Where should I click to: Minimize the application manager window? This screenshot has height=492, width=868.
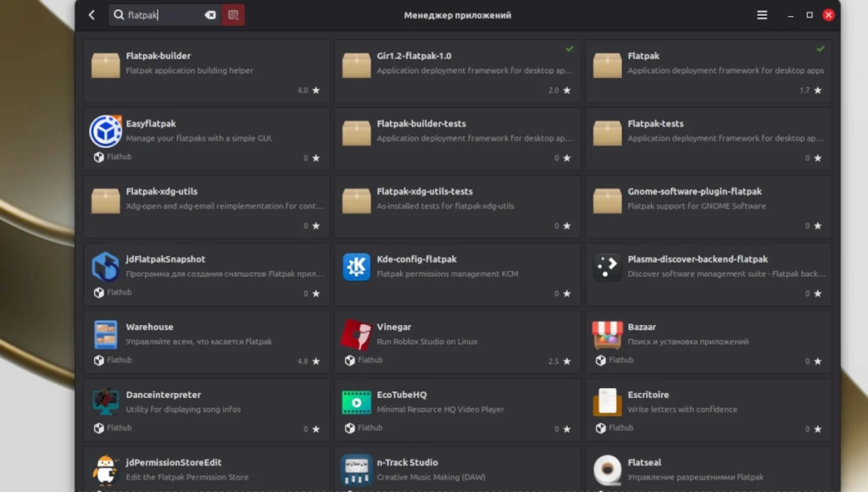(x=791, y=15)
